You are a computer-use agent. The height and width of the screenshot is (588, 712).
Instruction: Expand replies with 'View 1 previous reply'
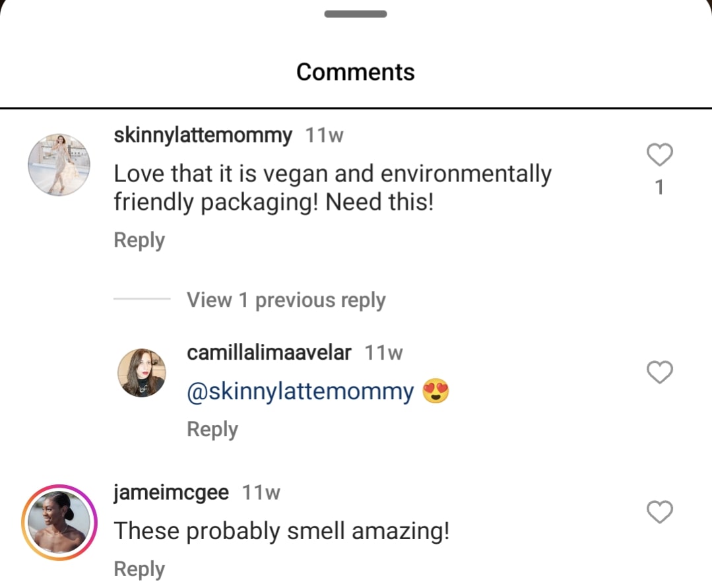point(286,300)
